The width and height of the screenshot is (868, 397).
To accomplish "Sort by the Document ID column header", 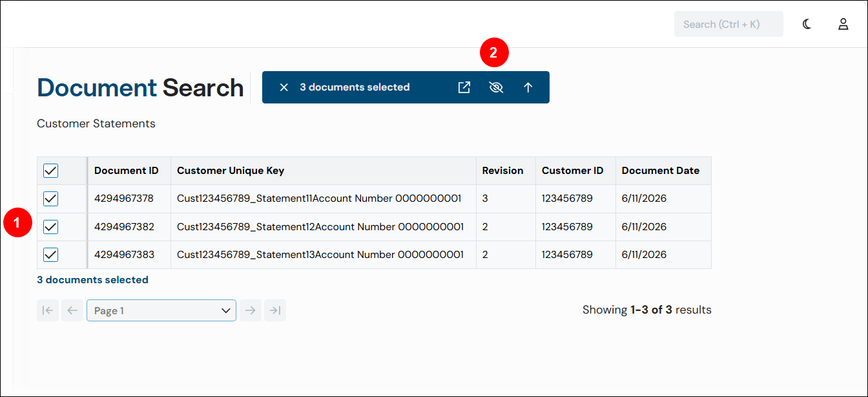I will point(129,171).
